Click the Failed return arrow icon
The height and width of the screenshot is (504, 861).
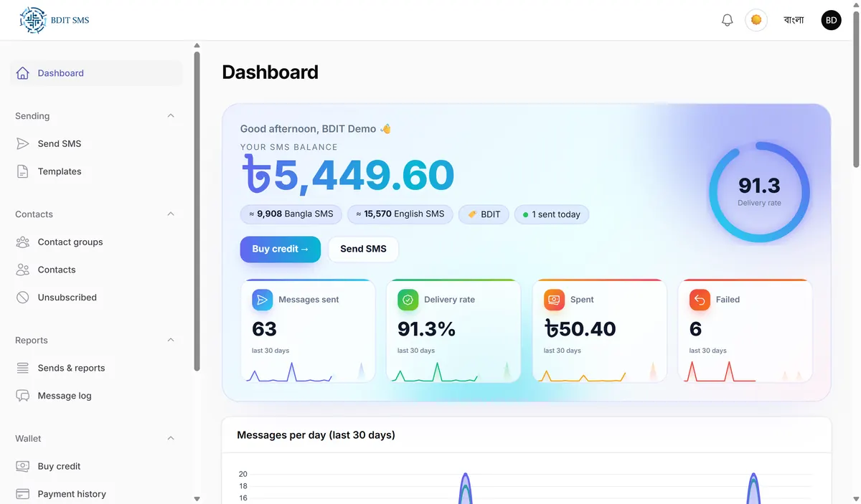(700, 300)
